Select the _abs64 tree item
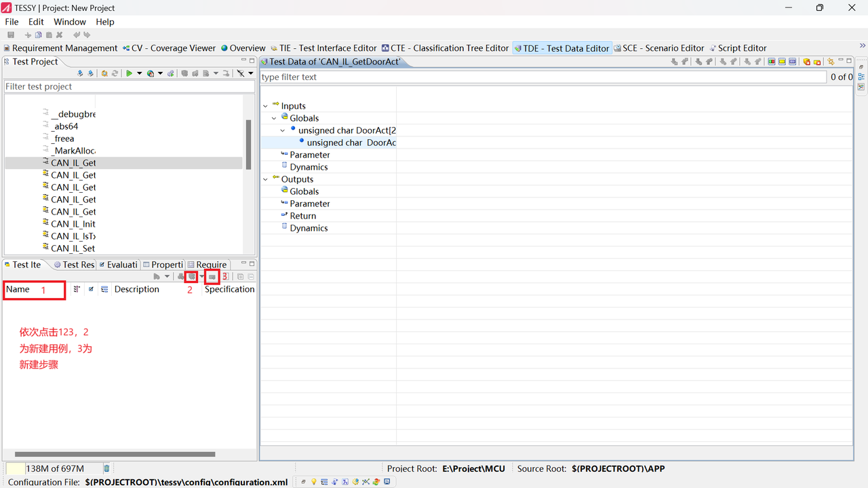 click(64, 126)
